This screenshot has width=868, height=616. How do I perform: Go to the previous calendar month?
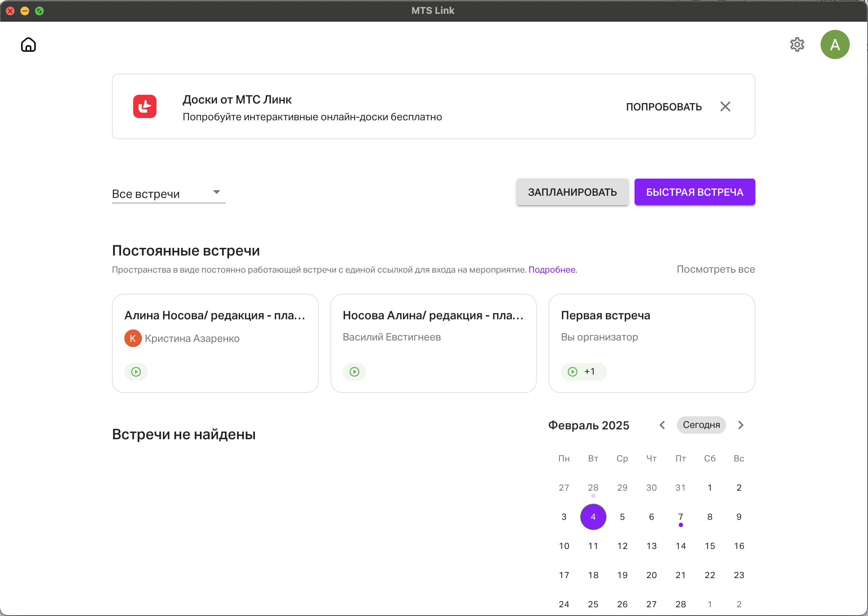pos(662,425)
